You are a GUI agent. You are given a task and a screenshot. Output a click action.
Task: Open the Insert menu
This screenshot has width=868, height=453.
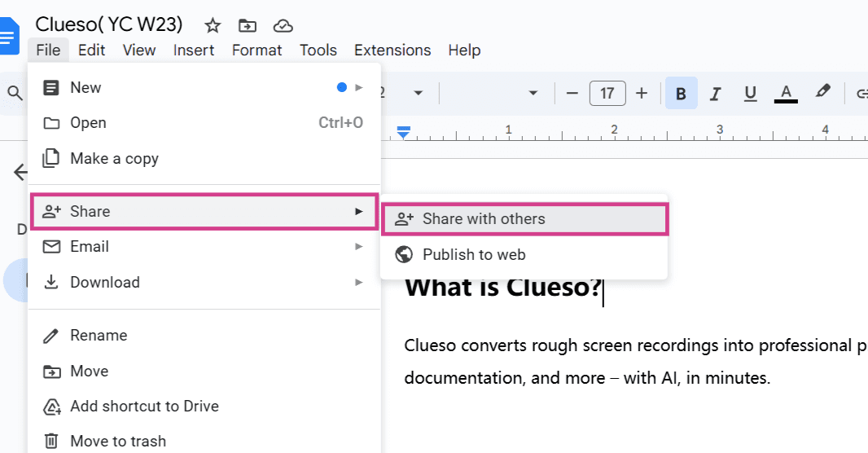point(193,50)
